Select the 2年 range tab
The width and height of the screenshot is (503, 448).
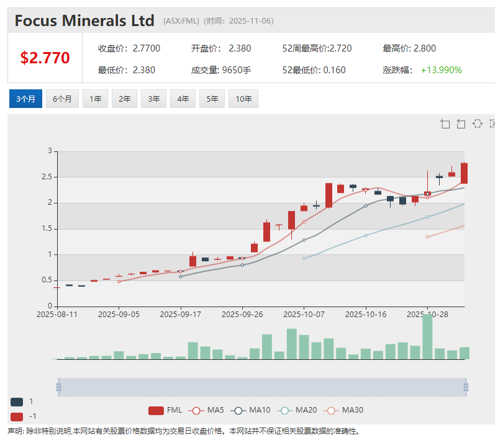coord(124,99)
